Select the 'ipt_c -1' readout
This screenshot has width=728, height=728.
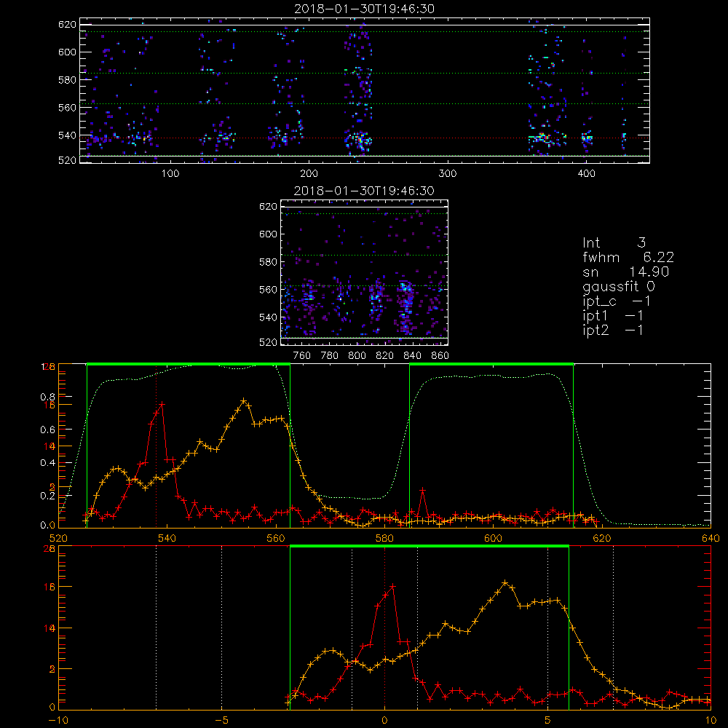617,301
